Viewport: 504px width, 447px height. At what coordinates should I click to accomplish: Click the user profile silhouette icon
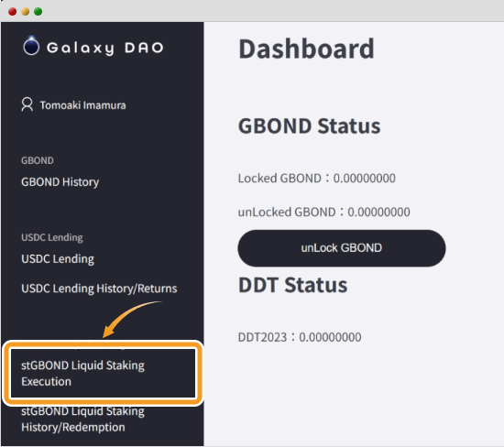(x=27, y=104)
